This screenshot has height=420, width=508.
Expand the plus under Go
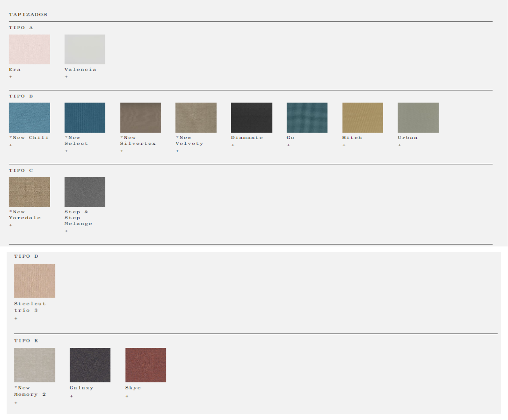coord(289,145)
